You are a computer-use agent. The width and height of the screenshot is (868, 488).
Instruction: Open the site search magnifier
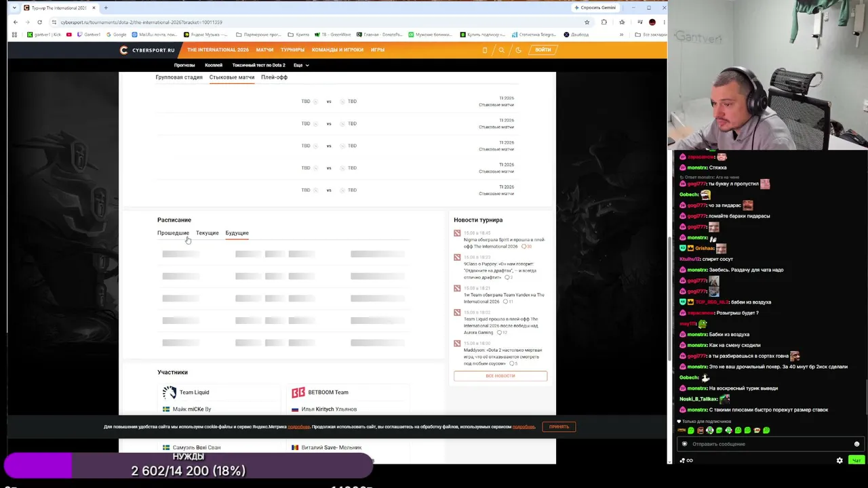tap(501, 49)
